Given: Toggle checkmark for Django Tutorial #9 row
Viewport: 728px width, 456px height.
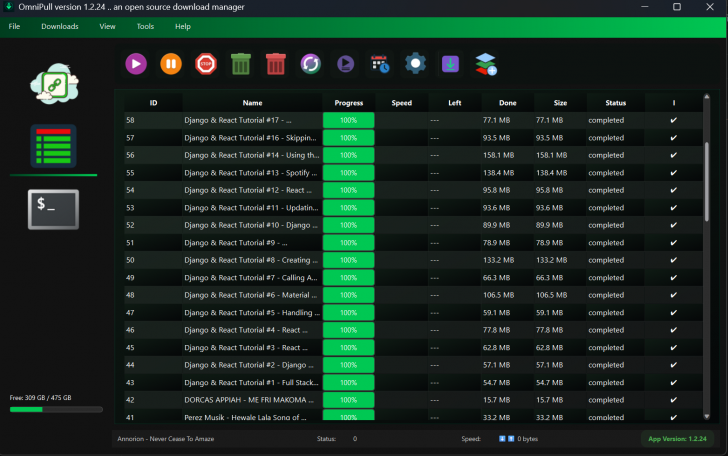Looking at the screenshot, I should [674, 243].
